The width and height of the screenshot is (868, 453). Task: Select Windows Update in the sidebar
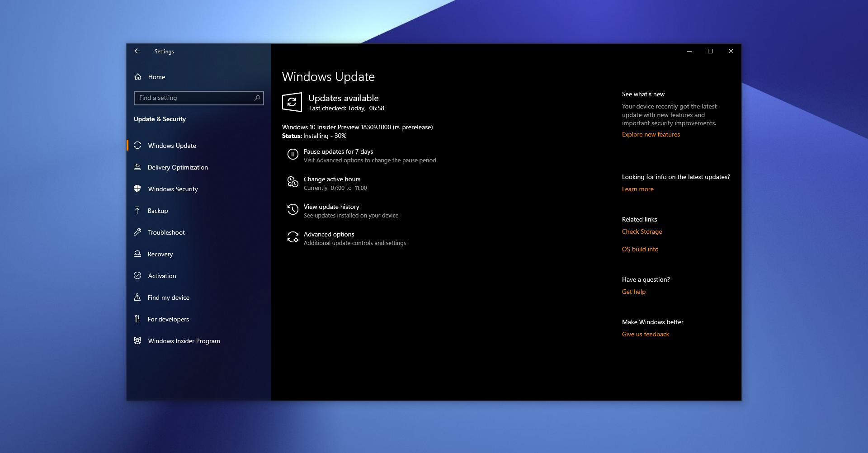click(199, 146)
